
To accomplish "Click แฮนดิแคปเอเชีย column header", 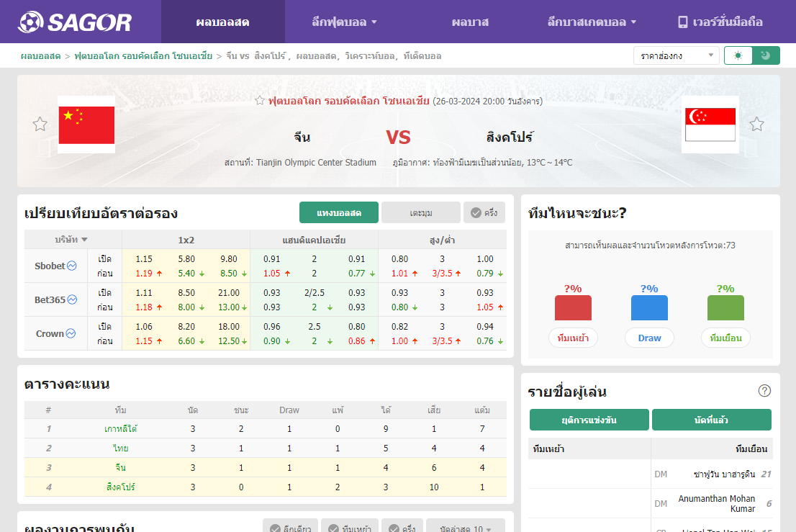I will pos(315,240).
